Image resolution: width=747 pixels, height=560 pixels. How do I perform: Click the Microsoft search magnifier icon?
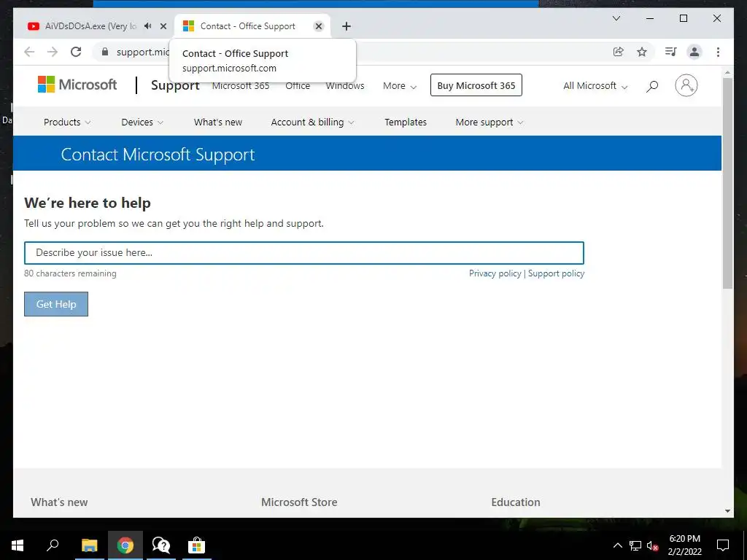[652, 86]
